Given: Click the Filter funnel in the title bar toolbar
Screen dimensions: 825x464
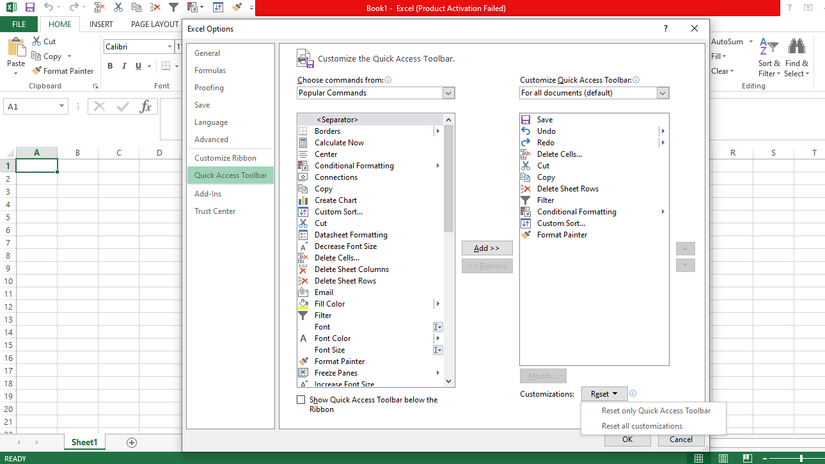Looking at the screenshot, I should tap(173, 7).
